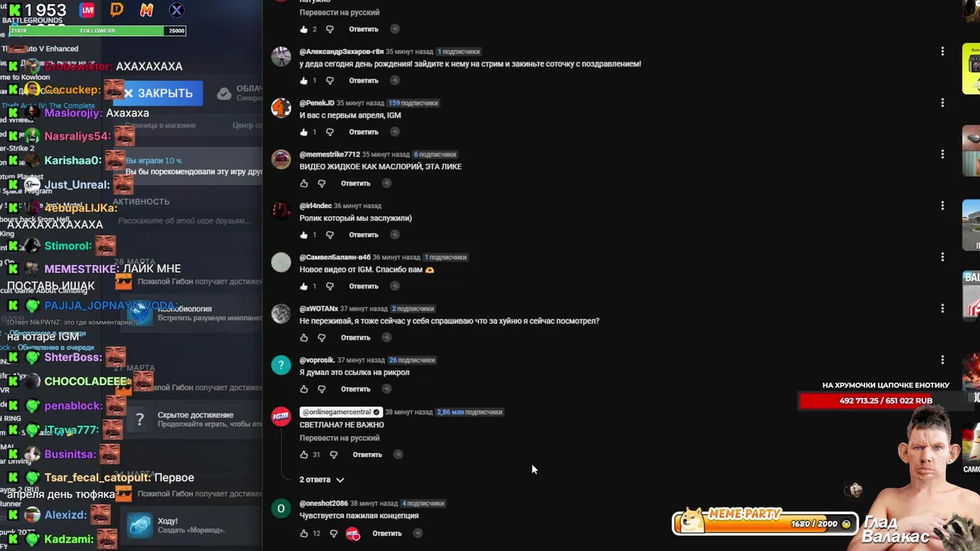Screen dimensions: 980x551
Task: Like the @PenekJD comment with thumbs up
Action: [x=304, y=132]
